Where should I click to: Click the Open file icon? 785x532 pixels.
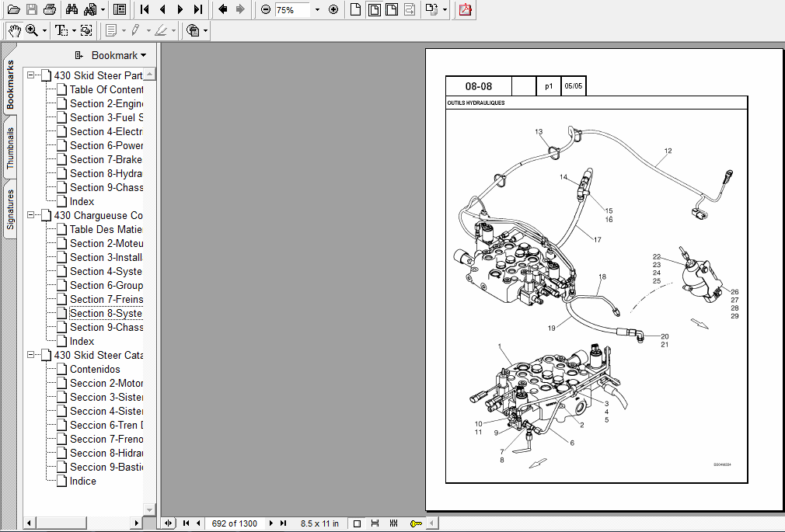click(x=13, y=9)
